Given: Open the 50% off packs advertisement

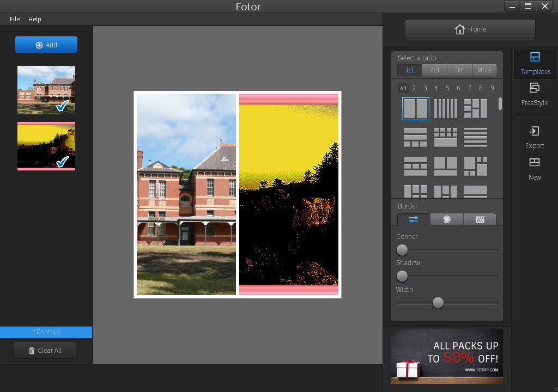Looking at the screenshot, I should coord(447,357).
